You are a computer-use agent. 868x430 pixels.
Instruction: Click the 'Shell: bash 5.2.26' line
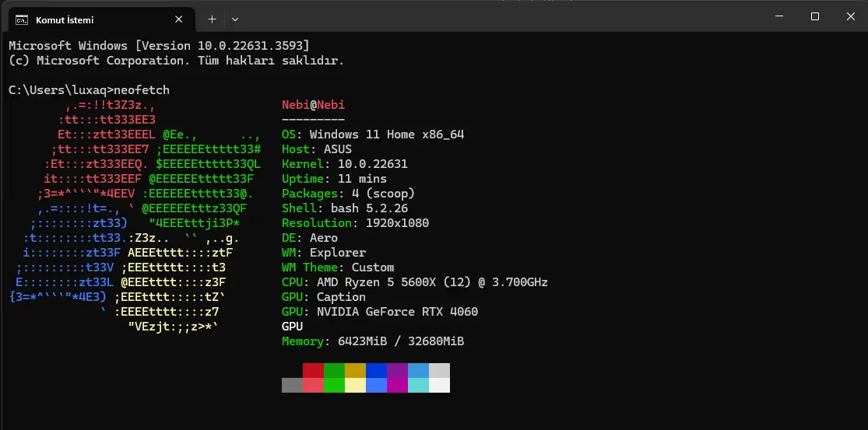coord(345,208)
